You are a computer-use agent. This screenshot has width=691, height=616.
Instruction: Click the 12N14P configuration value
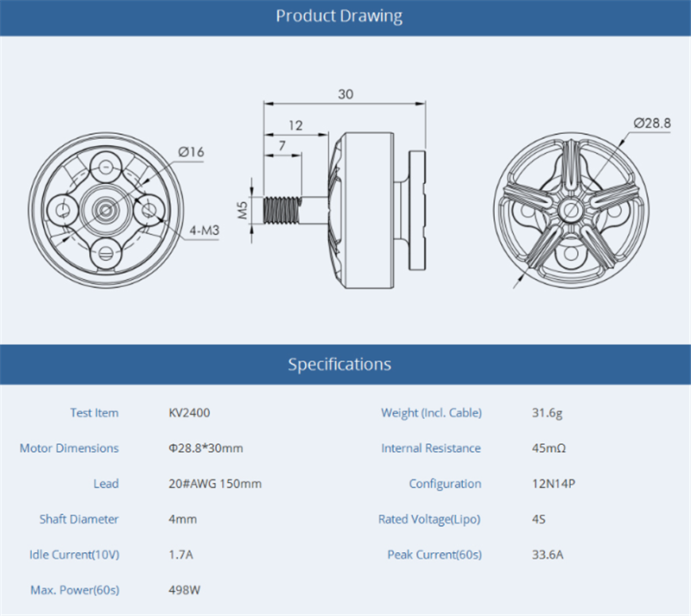coord(554,484)
